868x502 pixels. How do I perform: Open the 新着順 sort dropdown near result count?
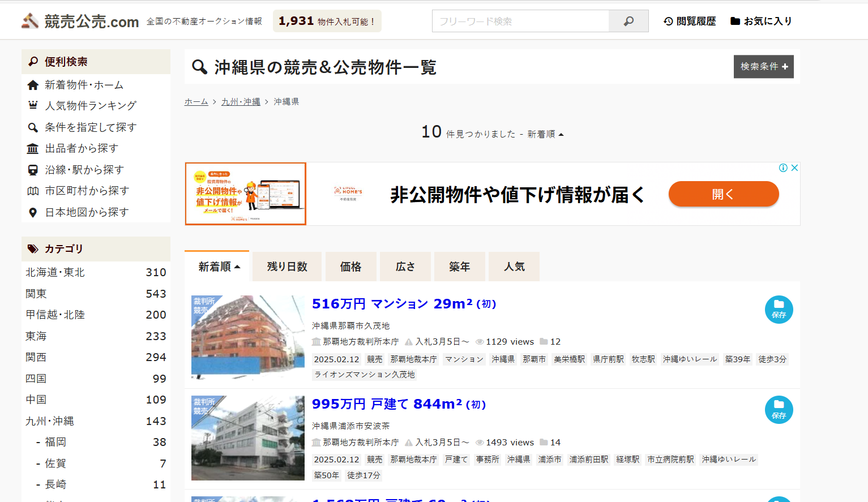pyautogui.click(x=545, y=134)
